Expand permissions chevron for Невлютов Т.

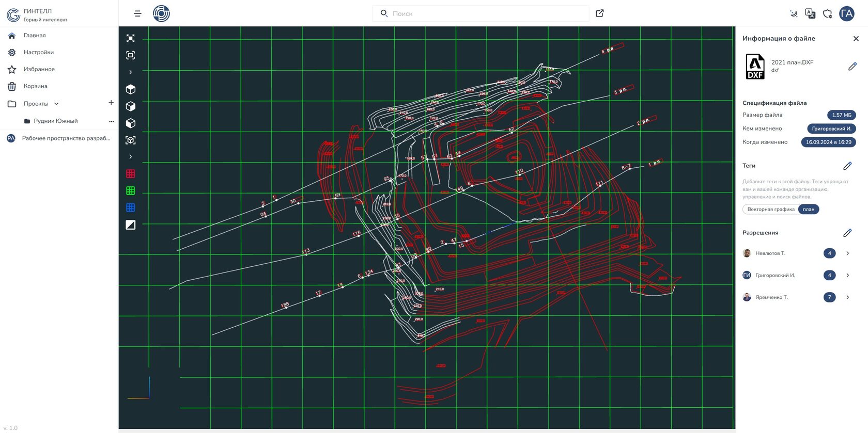tap(848, 253)
